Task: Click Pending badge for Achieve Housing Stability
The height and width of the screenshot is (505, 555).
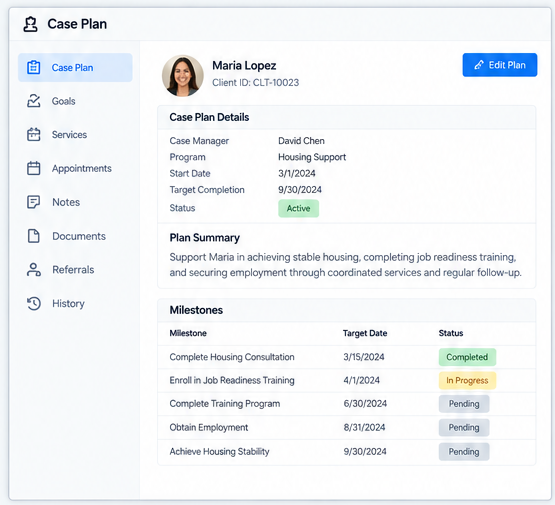Action: (x=464, y=452)
